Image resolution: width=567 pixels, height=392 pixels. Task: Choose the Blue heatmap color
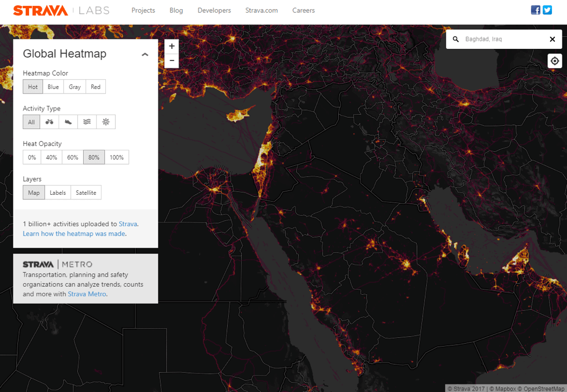click(53, 87)
